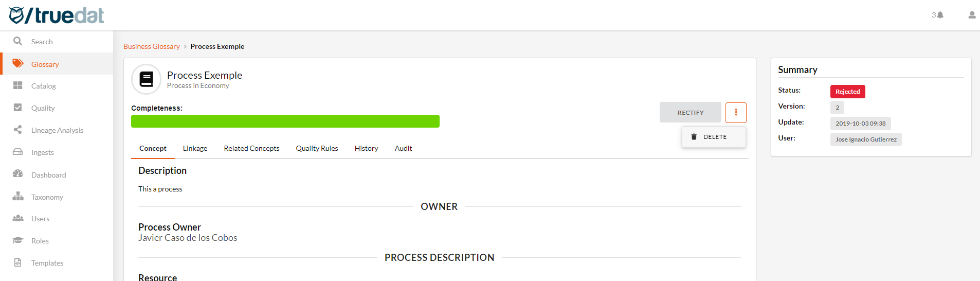Image resolution: width=980 pixels, height=281 pixels.
Task: Click the green Completeness progress bar
Action: 285,121
